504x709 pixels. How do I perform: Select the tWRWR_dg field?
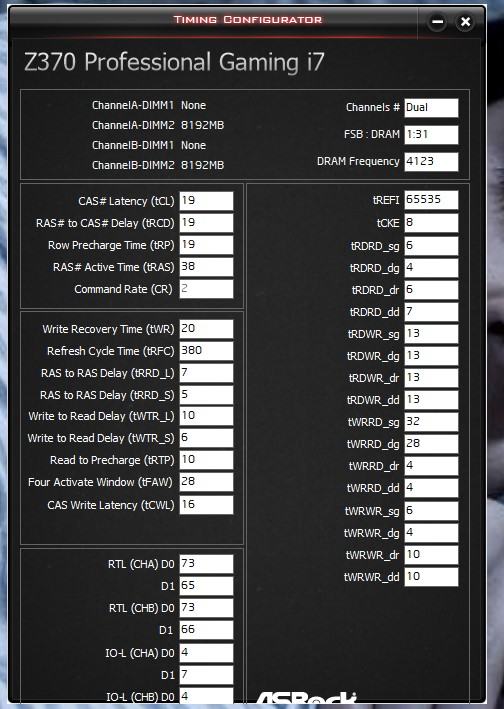pos(431,533)
